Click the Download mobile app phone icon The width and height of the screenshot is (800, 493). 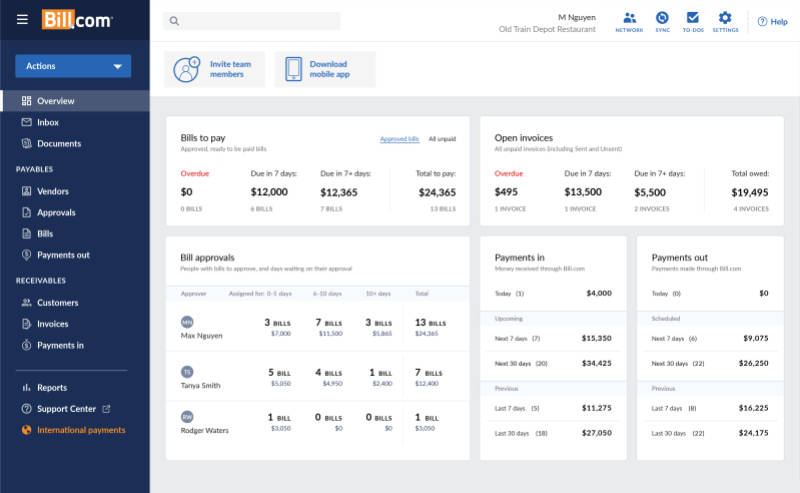[293, 69]
